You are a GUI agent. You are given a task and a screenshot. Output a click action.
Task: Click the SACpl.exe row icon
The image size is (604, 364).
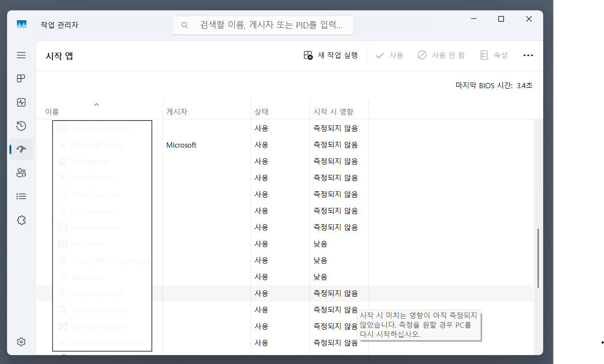pyautogui.click(x=62, y=244)
